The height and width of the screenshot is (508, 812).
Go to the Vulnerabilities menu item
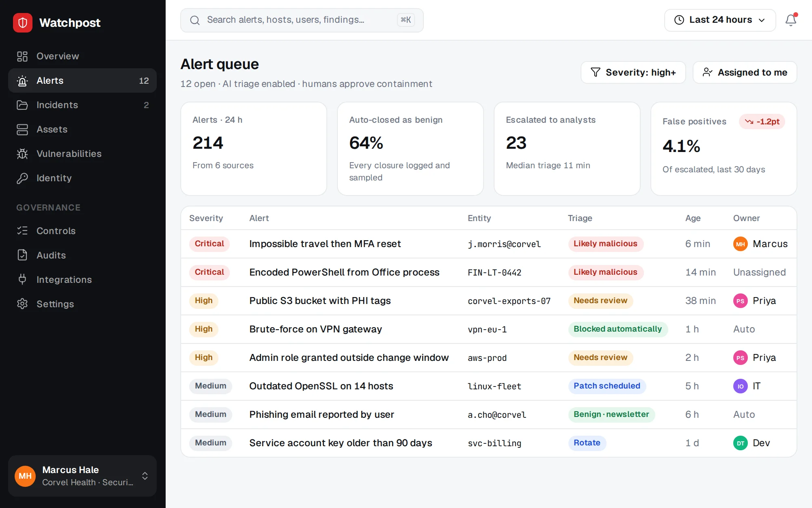coord(82,154)
